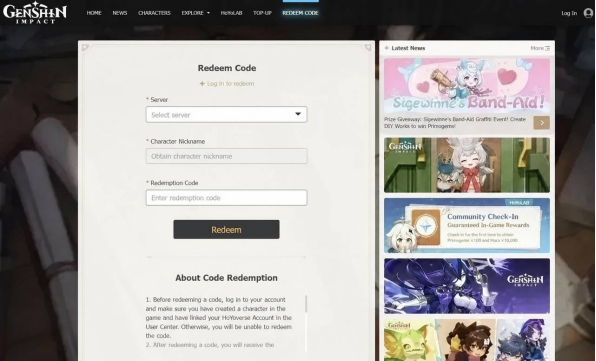Image resolution: width=596 pixels, height=361 pixels.
Task: Click the More link in Latest News
Action: 537,48
